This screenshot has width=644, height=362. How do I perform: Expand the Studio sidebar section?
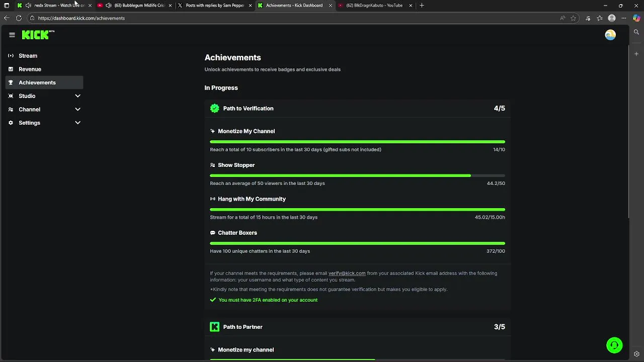(77, 96)
